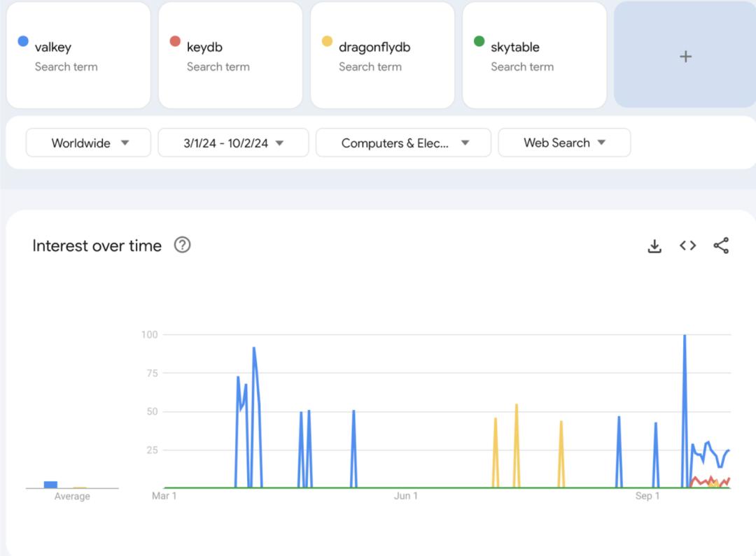Add a comparison term with plus icon
This screenshot has height=556, width=756.
pos(685,57)
